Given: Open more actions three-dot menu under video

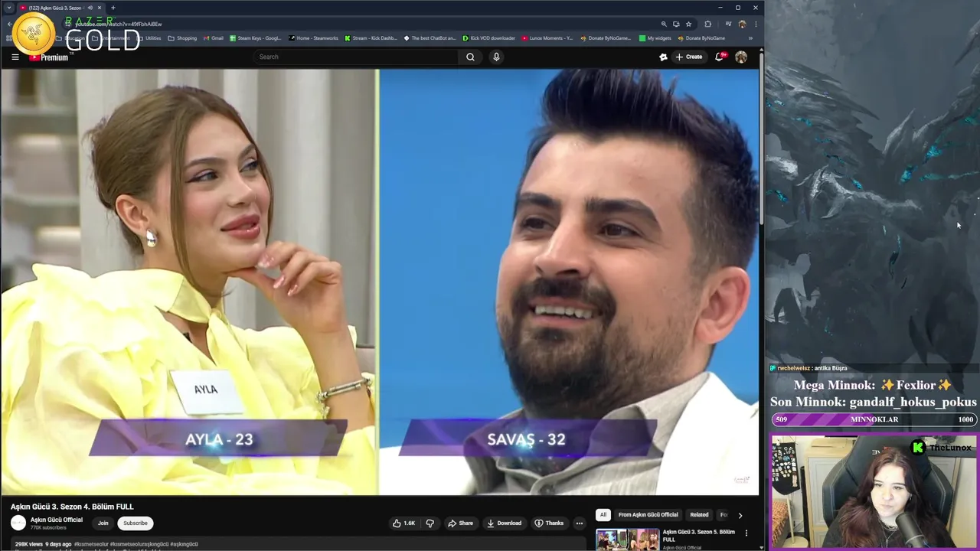Looking at the screenshot, I should 579,523.
